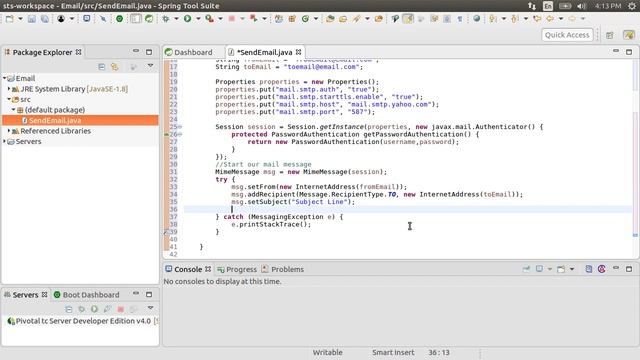Viewport: 640px width, 360px height.
Task: Collapse the Email project tree node
Action: coord(4,78)
